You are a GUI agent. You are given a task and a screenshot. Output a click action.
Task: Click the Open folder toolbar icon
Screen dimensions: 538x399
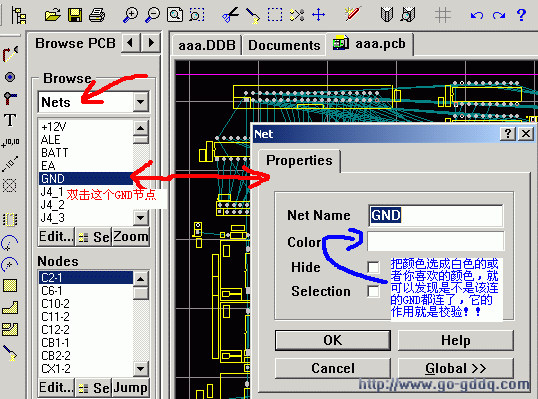pos(52,15)
